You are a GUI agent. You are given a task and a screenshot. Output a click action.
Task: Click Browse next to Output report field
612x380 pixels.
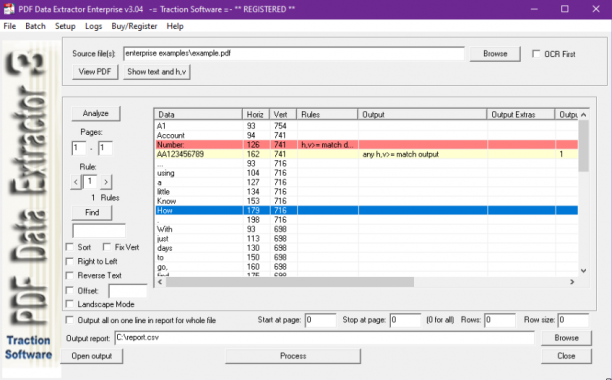click(566, 338)
